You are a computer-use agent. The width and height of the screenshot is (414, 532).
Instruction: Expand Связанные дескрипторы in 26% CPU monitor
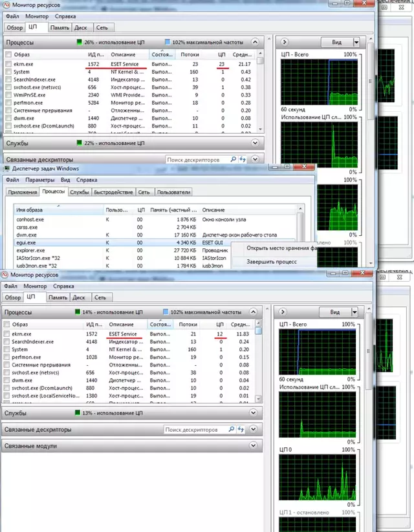click(255, 159)
